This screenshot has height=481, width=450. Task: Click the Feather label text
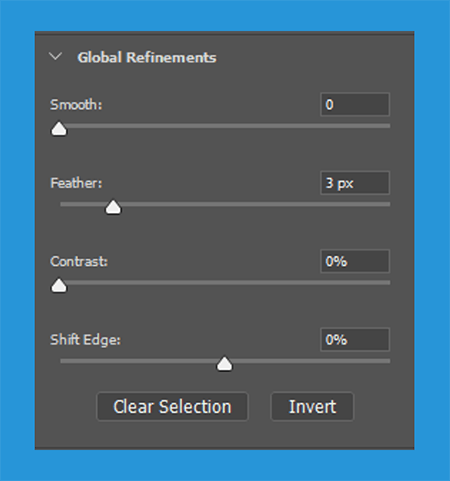pyautogui.click(x=76, y=183)
